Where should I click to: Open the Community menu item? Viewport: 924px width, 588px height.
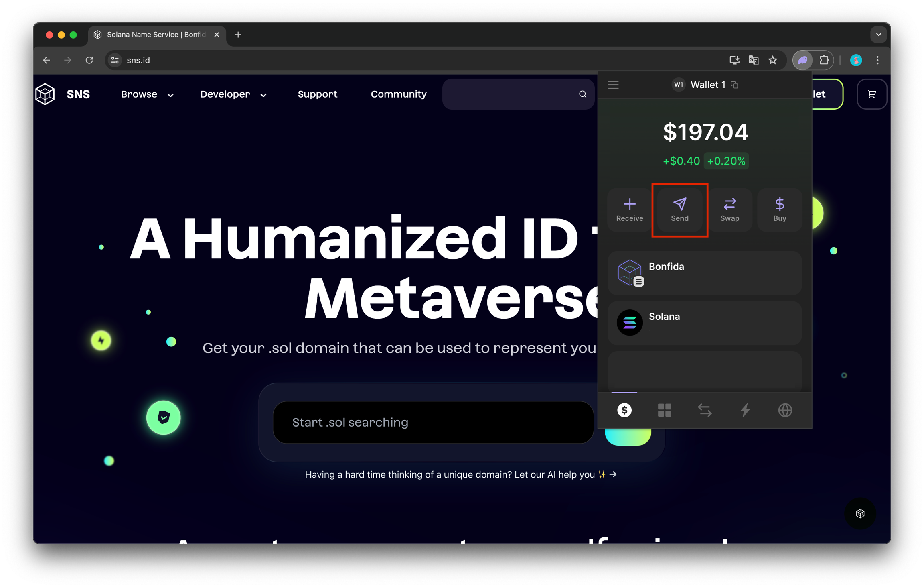(x=398, y=94)
